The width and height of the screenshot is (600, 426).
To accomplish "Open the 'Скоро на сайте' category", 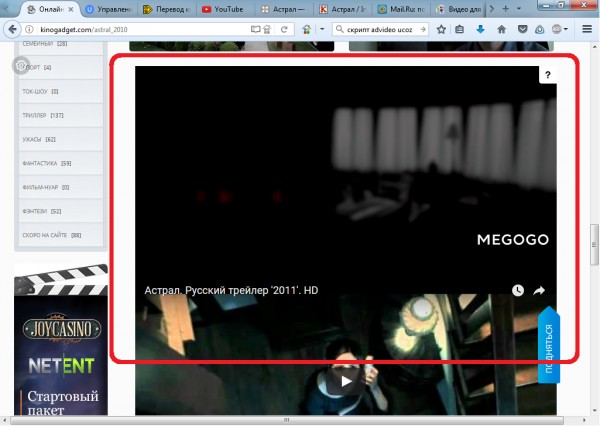I will 61,235.
